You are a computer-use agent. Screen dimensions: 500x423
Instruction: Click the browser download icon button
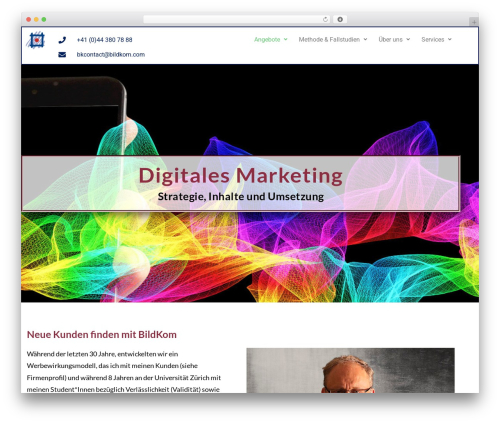click(x=340, y=19)
